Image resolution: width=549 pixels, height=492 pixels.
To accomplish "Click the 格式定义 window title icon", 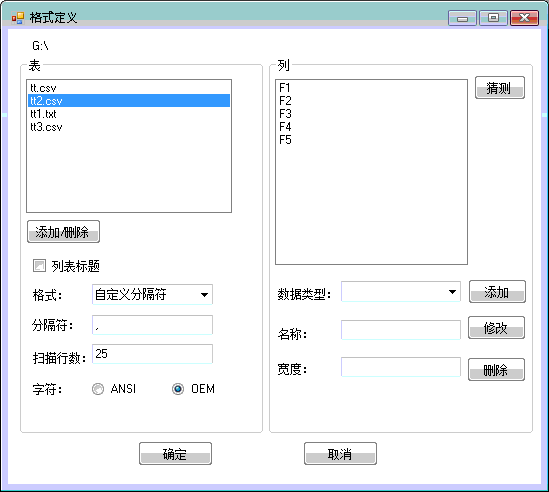I will tap(18, 18).
